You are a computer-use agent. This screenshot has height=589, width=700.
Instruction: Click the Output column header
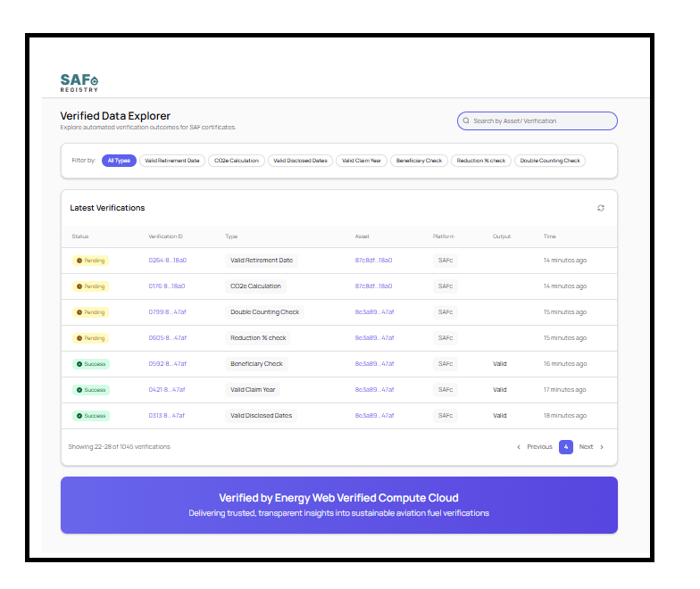pyautogui.click(x=502, y=236)
